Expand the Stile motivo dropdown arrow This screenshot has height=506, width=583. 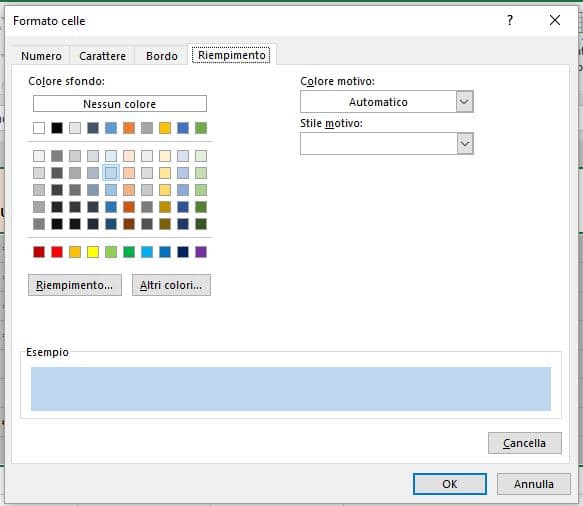[x=464, y=144]
